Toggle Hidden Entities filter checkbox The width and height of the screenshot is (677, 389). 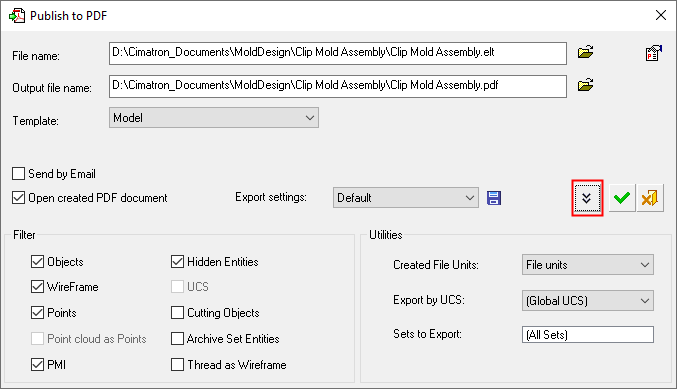pyautogui.click(x=177, y=262)
